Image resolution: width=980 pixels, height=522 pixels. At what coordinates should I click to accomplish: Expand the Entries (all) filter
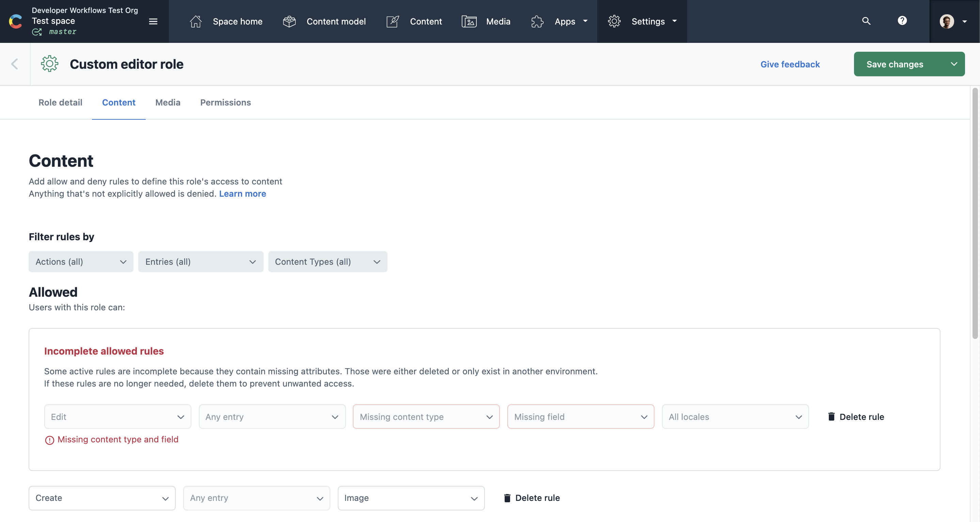[201, 262]
